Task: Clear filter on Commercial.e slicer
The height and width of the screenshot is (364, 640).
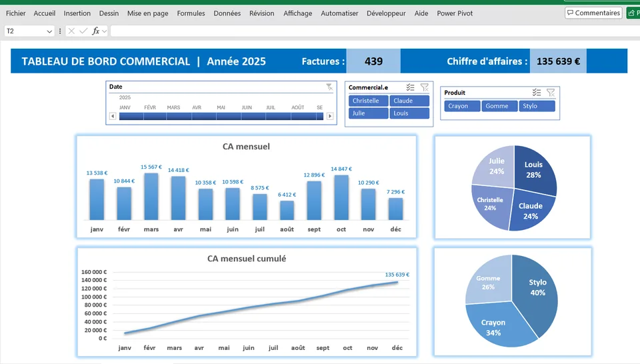Action: pyautogui.click(x=425, y=87)
